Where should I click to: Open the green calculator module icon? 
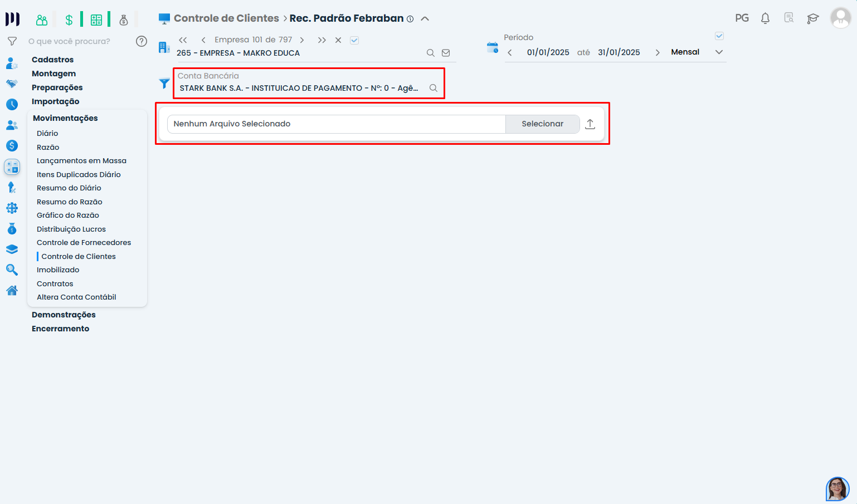tap(96, 20)
